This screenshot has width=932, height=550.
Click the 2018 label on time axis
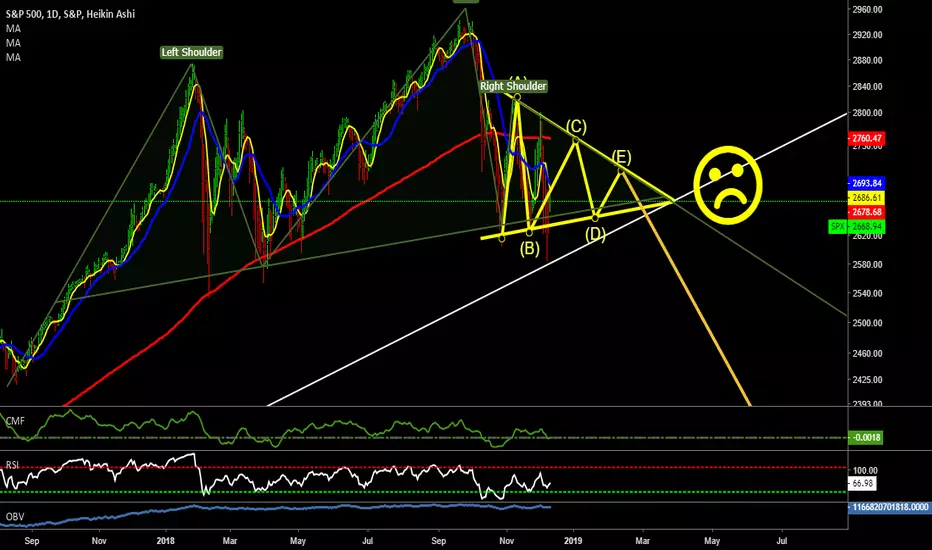click(x=165, y=540)
